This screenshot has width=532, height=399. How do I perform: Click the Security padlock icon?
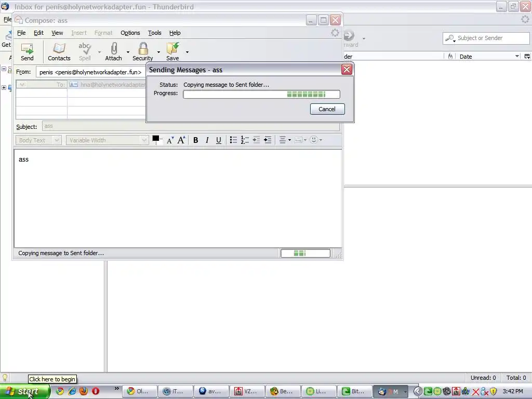click(x=143, y=51)
